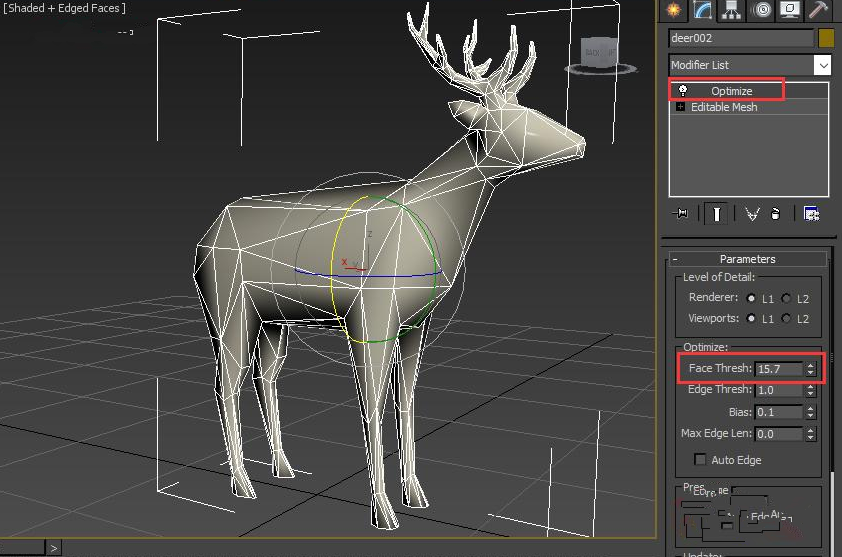Open Configure Modifier Sets icon
842x557 pixels.
tap(811, 214)
